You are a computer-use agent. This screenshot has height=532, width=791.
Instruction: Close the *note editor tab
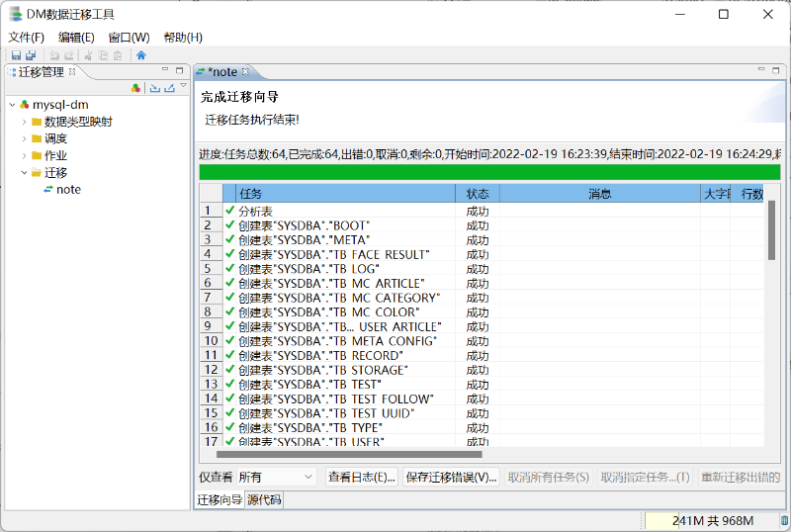(x=245, y=71)
